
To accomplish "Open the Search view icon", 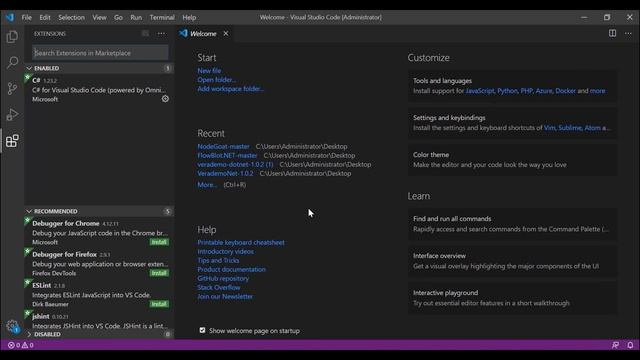I will 12,62.
